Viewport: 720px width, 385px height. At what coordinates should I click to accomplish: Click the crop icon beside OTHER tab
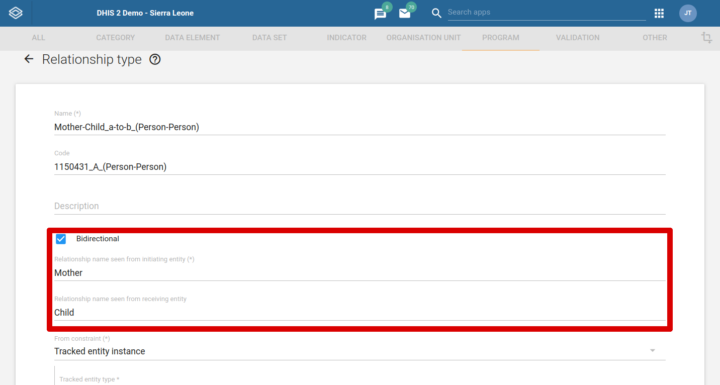[707, 38]
